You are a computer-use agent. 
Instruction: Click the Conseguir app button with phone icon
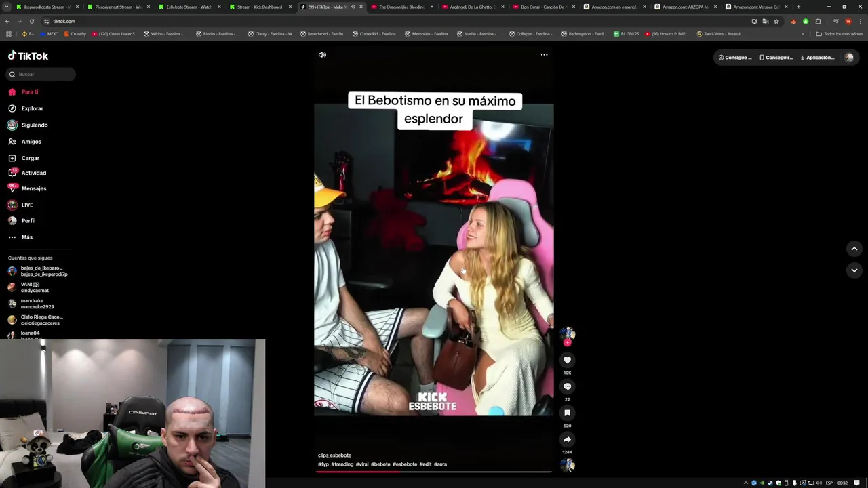click(776, 58)
